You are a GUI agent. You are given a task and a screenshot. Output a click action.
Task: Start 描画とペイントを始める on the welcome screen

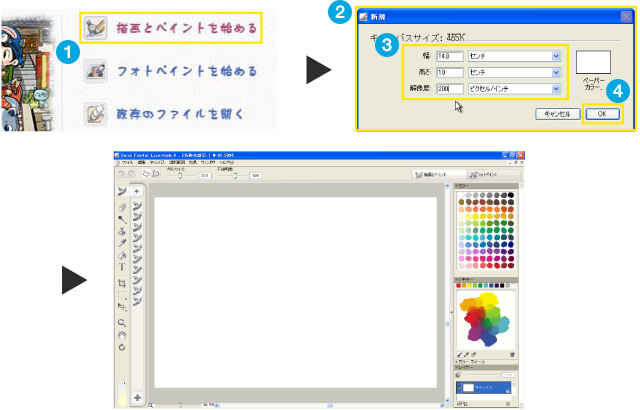click(x=170, y=28)
